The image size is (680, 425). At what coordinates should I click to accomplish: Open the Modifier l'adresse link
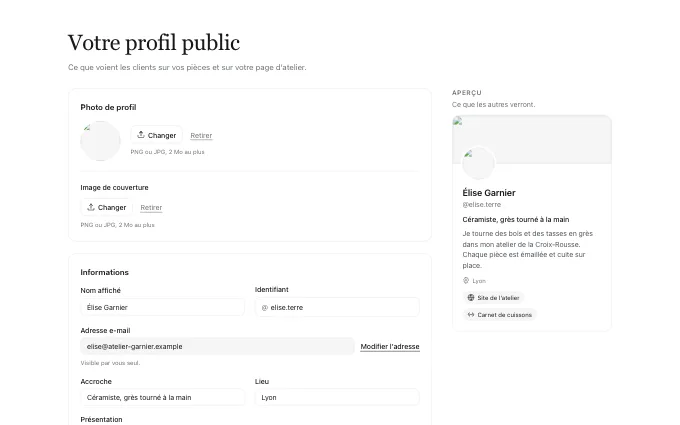pos(390,347)
